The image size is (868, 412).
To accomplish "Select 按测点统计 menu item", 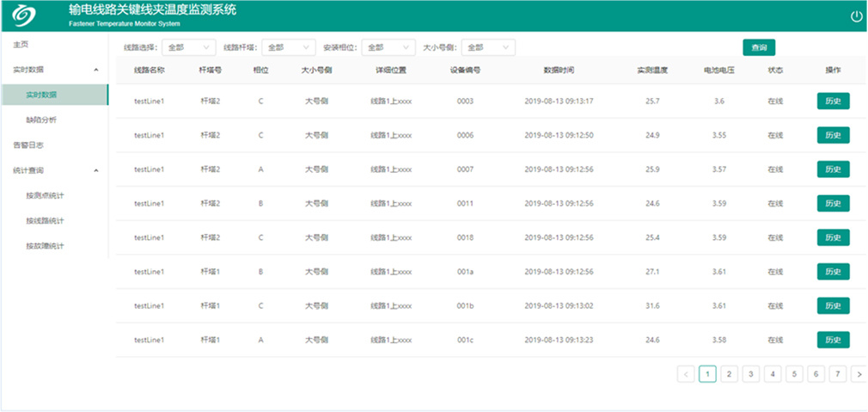I will point(45,195).
